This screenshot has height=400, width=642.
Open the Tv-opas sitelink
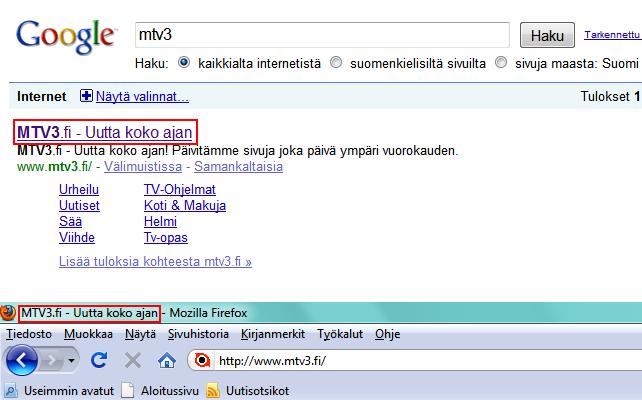165,238
